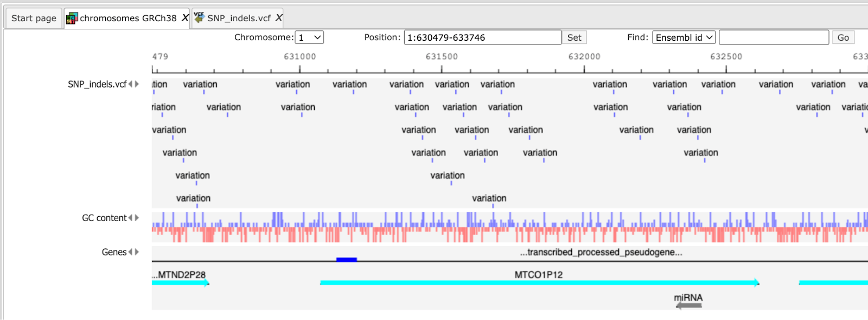
Task: Switch to the Start page tab
Action: pyautogui.click(x=34, y=18)
